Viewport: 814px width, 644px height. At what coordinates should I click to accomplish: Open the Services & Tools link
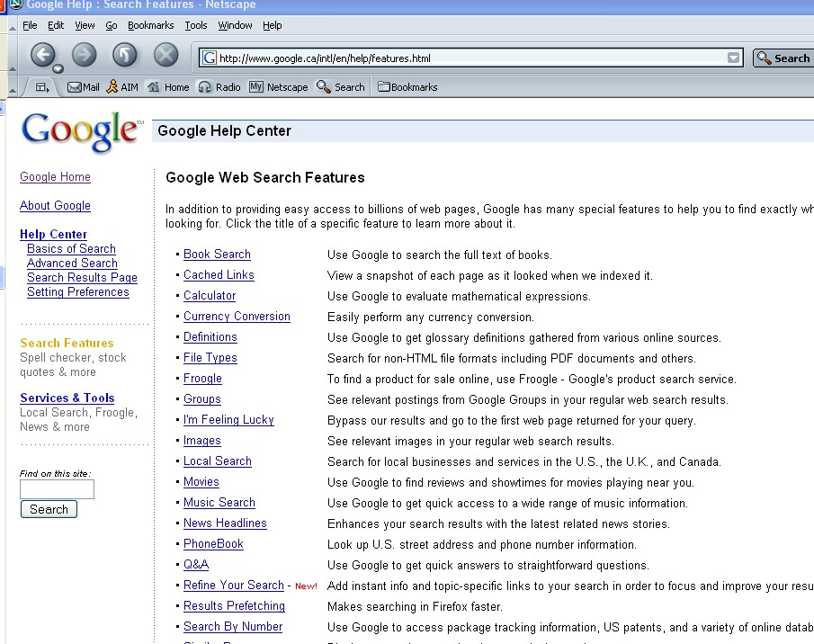tap(67, 398)
